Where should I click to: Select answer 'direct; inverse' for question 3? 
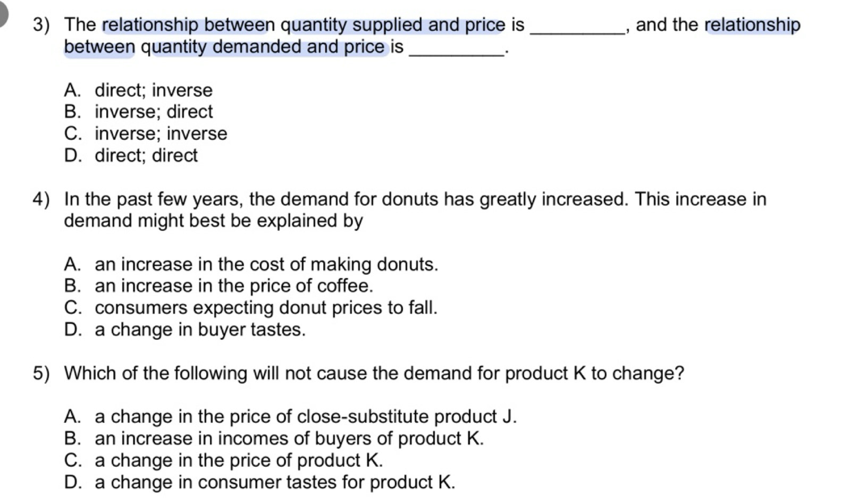(x=153, y=90)
